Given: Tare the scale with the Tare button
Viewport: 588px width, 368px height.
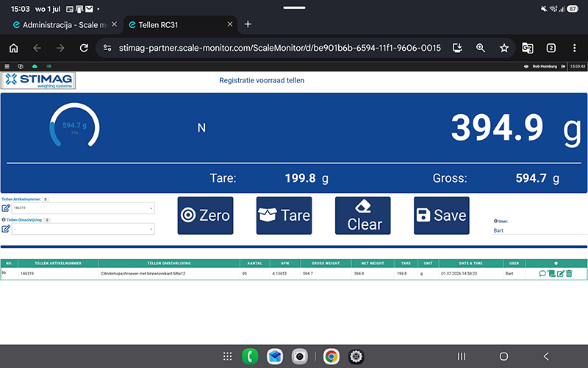Looking at the screenshot, I should pyautogui.click(x=284, y=216).
